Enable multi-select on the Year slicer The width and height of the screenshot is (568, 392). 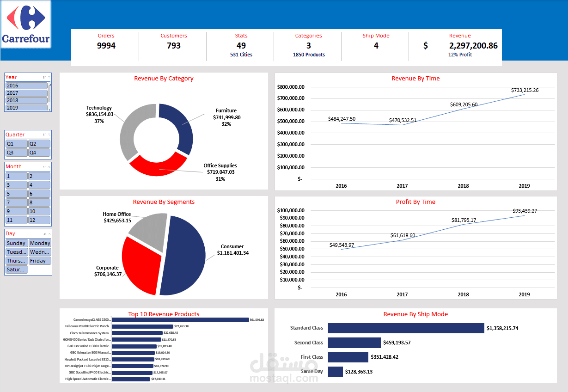[44, 77]
